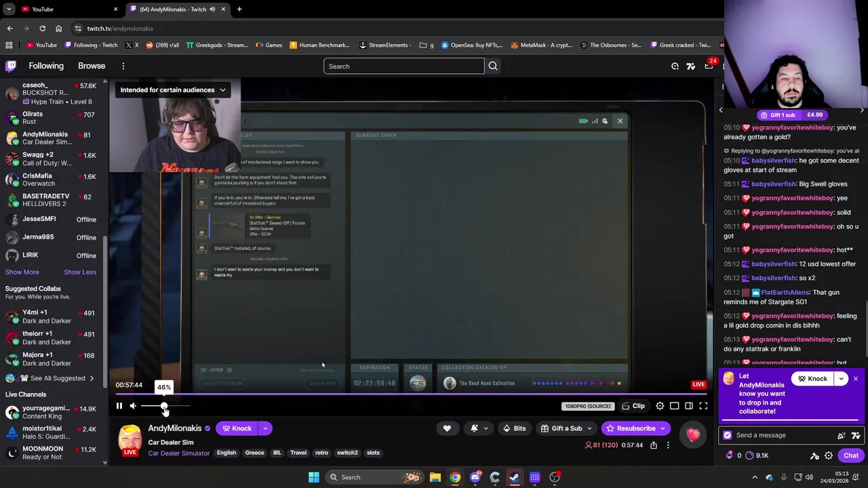Viewport: 868px width, 488px height.
Task: Open the 7TV icon in the top nav
Action: [690, 66]
